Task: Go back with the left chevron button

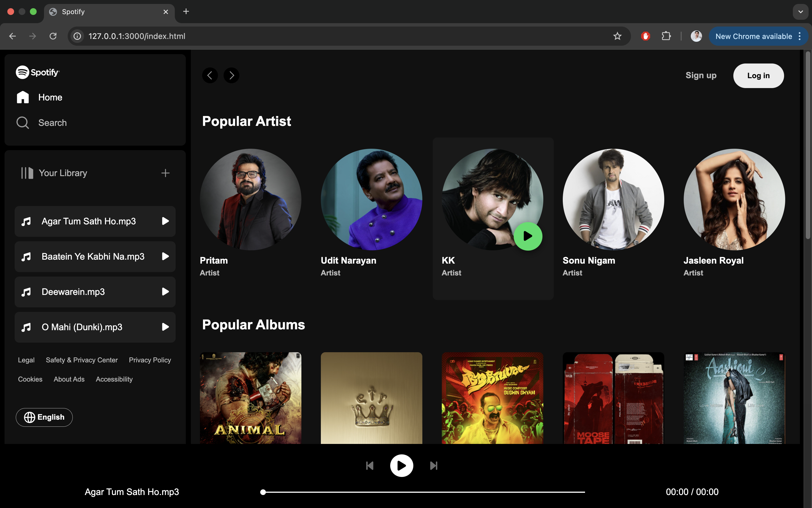Action: (x=210, y=75)
